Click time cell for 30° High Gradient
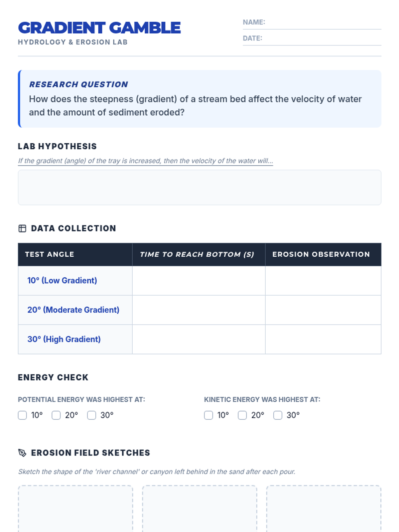The image size is (399, 532). [x=199, y=339]
